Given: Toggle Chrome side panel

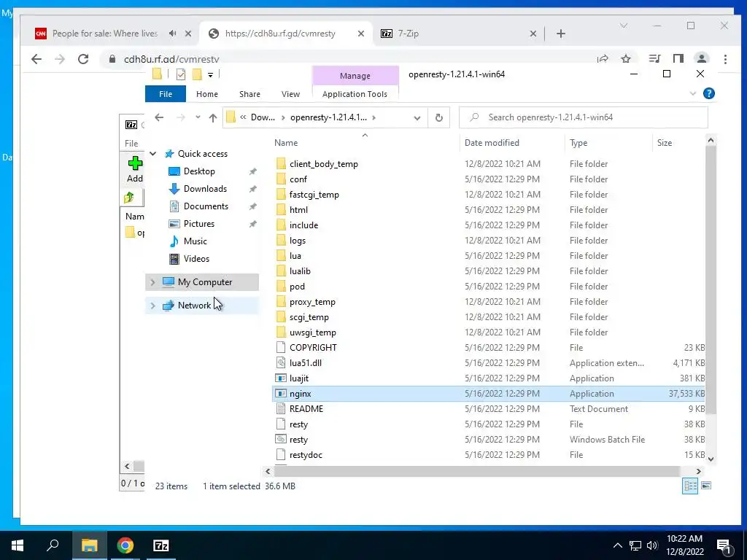Looking at the screenshot, I should (678, 59).
